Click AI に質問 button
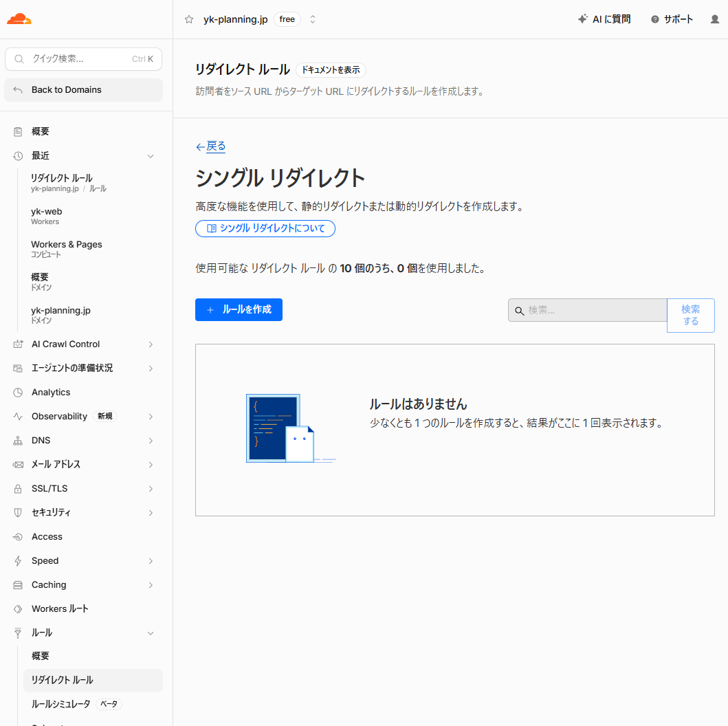Screen dimensions: 728x726 tap(604, 19)
